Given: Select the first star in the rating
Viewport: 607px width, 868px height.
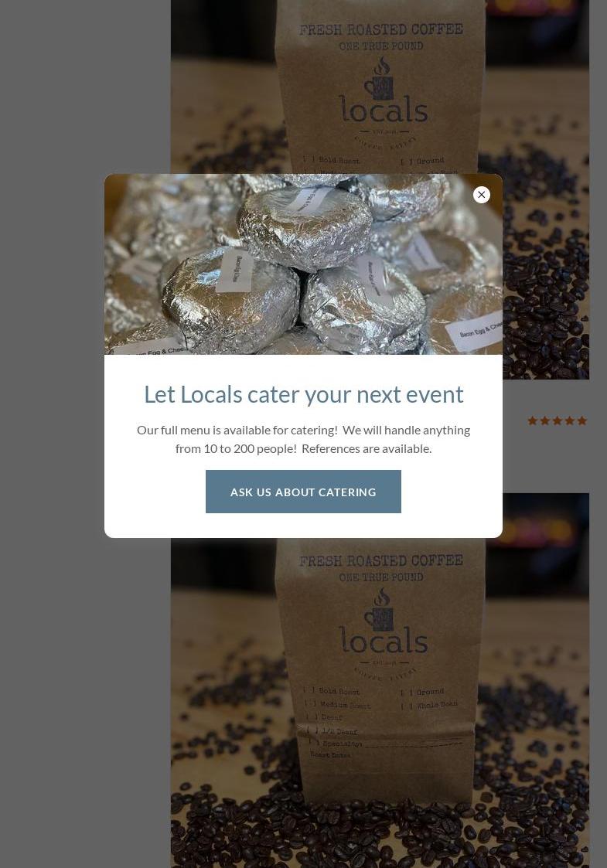Looking at the screenshot, I should coord(532,420).
